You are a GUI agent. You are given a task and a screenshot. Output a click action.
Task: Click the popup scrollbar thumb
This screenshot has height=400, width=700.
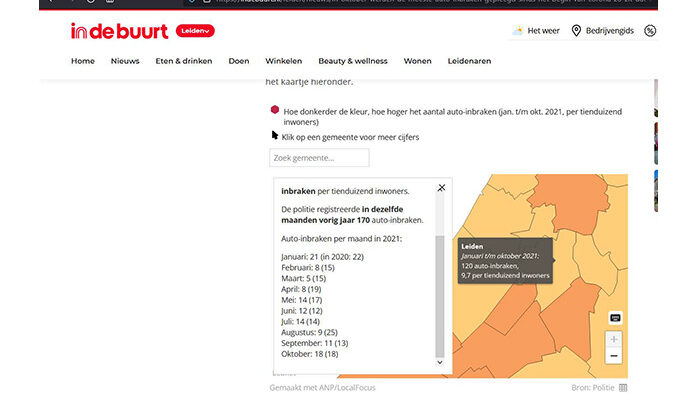click(440, 296)
